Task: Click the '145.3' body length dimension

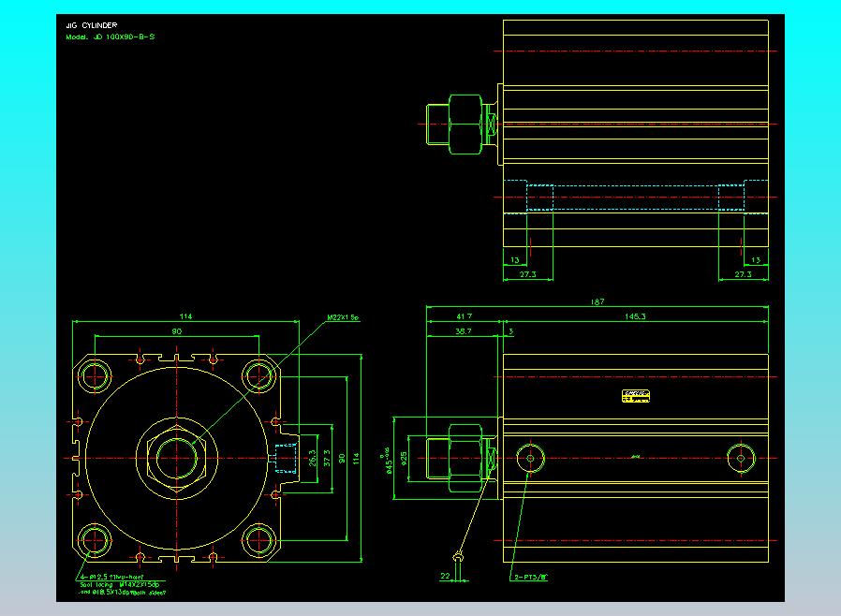Action: click(x=635, y=316)
